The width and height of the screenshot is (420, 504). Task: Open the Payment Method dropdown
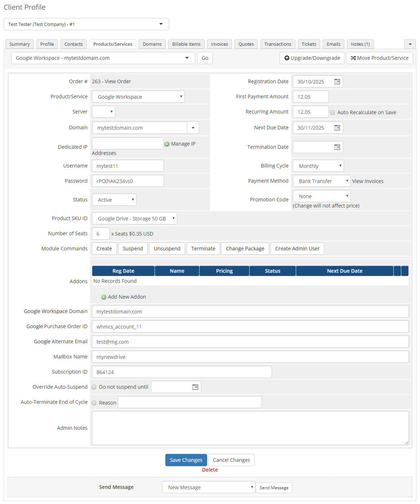[321, 181]
